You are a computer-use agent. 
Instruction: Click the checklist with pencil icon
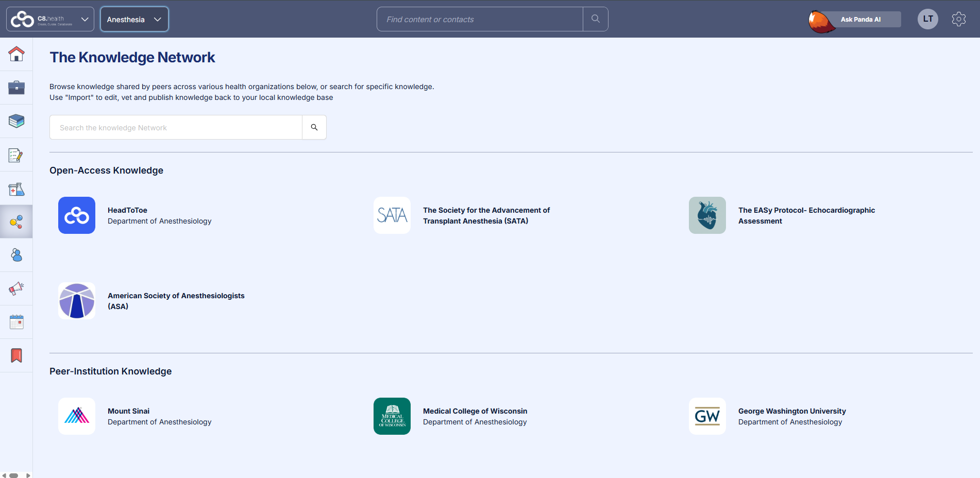16,155
